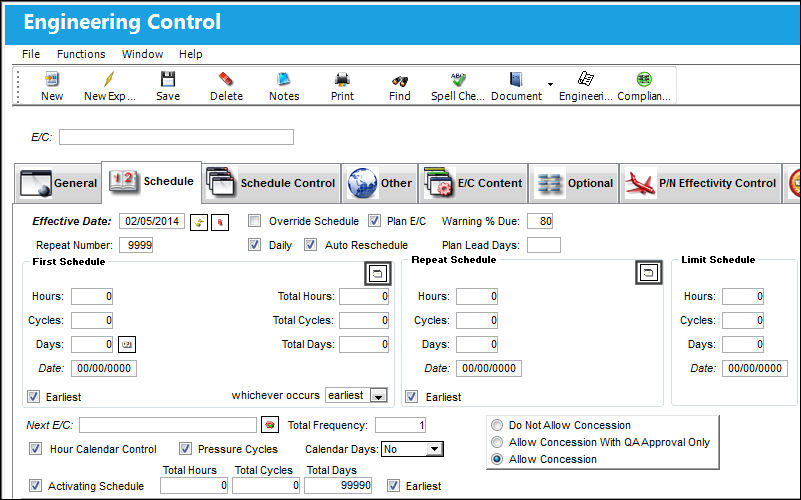This screenshot has width=801, height=500.
Task: Click the First Schedule Hours field
Action: coord(92,296)
